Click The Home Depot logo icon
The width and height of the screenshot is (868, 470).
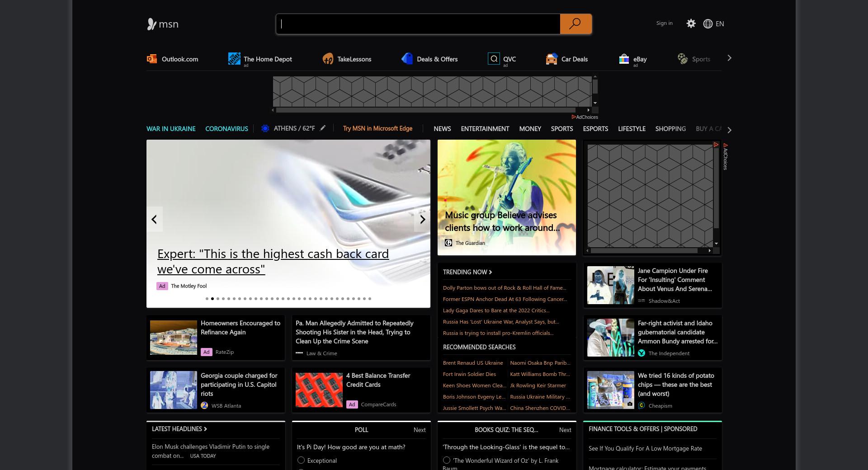coord(234,59)
